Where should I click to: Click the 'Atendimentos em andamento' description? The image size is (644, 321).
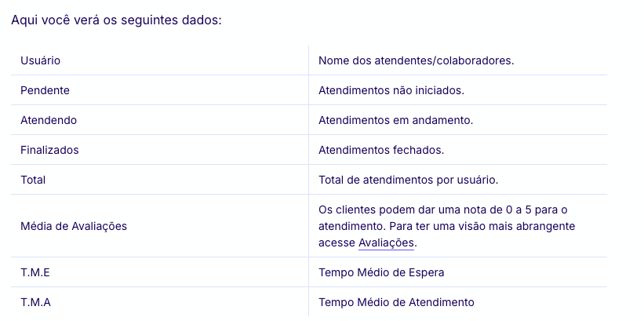[395, 120]
